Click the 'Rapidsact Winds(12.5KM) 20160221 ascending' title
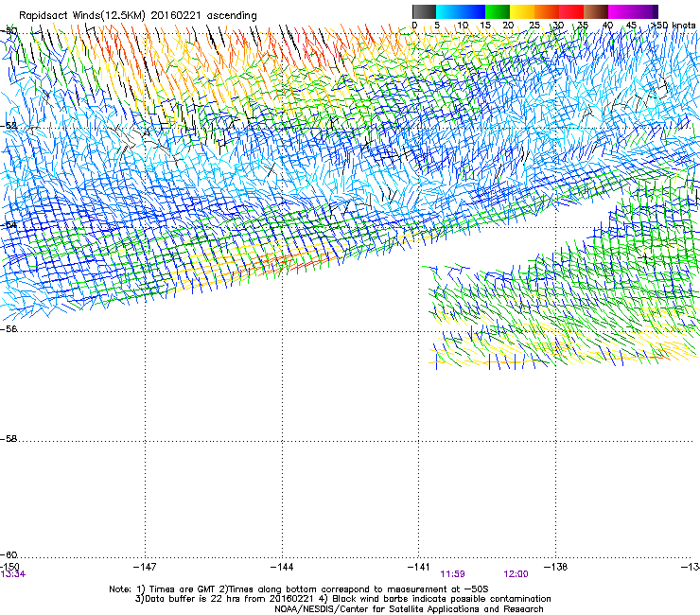 pyautogui.click(x=138, y=16)
